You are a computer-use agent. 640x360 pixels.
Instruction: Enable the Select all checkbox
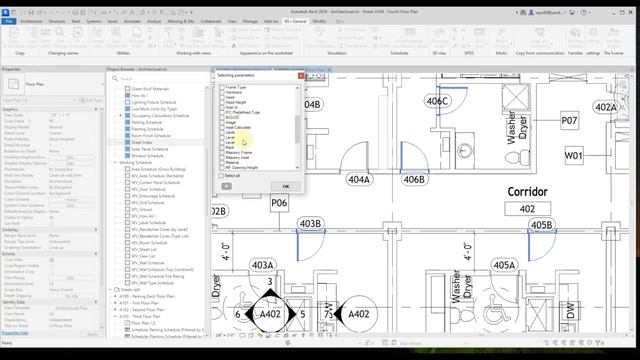coord(221,176)
